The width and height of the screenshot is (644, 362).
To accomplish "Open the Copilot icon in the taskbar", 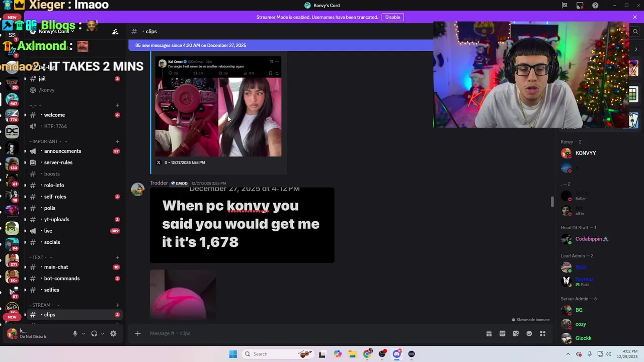I will (x=338, y=354).
